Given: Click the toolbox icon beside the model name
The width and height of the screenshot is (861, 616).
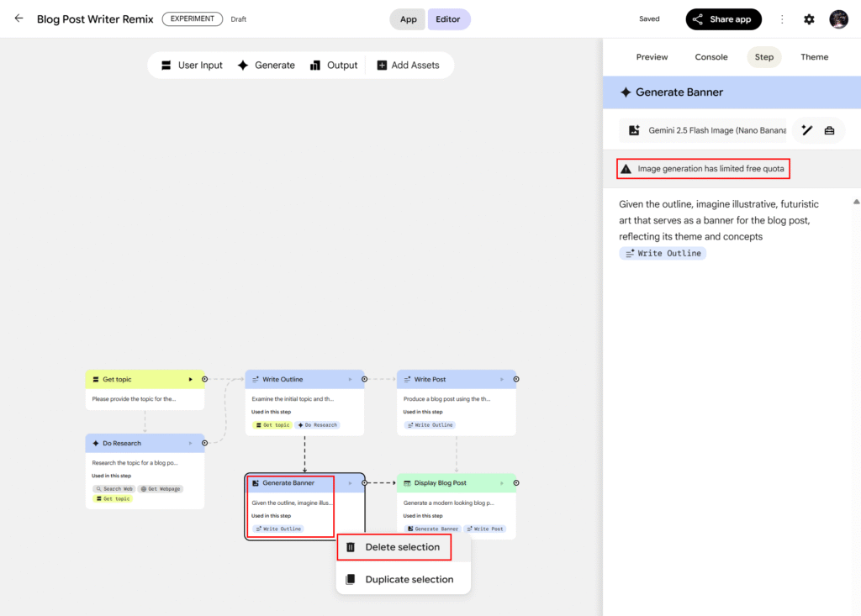Looking at the screenshot, I should click(x=829, y=130).
